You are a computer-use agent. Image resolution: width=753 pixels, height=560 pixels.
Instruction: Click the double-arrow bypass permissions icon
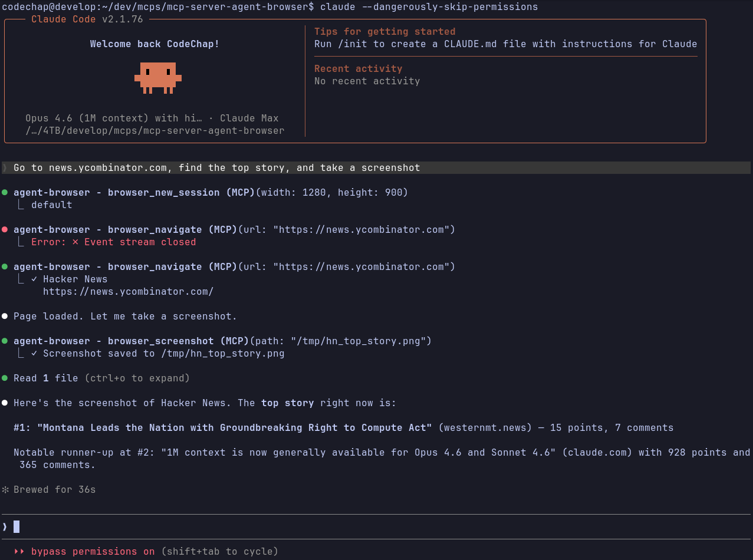[19, 552]
